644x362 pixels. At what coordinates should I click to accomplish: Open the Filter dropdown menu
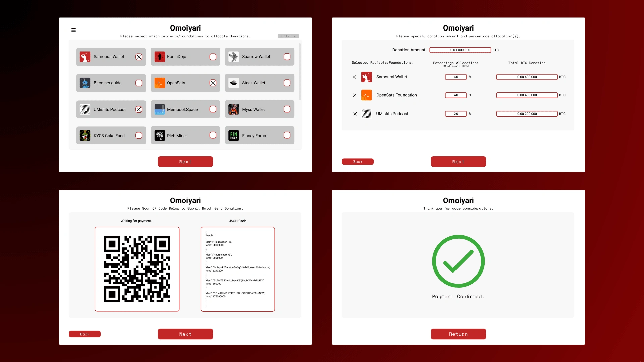(x=288, y=36)
